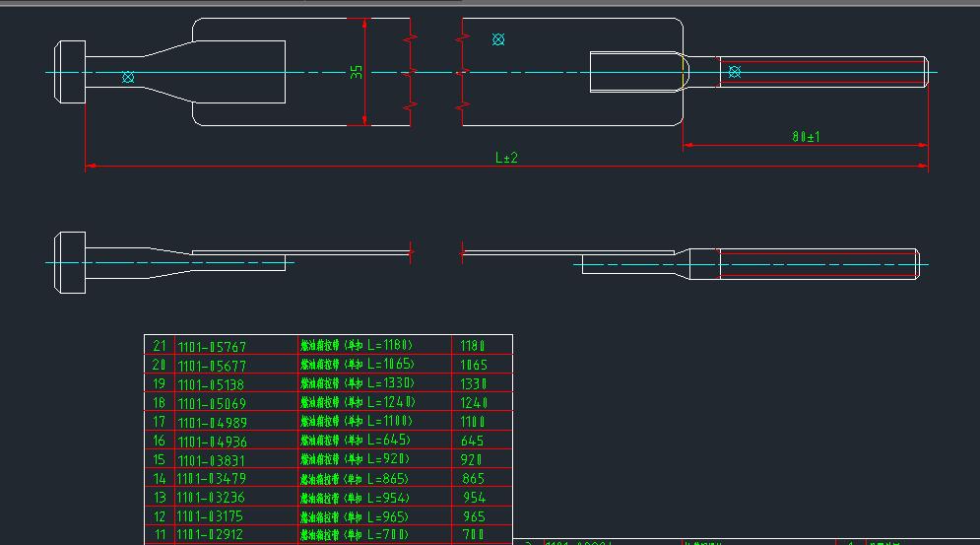Select length value 1330 in row 19

pyautogui.click(x=474, y=383)
